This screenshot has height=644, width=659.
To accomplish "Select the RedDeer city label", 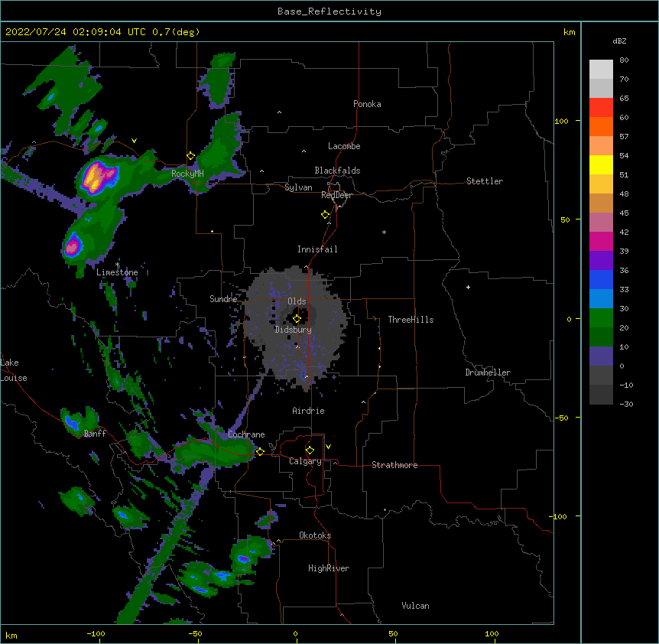I will [x=336, y=195].
